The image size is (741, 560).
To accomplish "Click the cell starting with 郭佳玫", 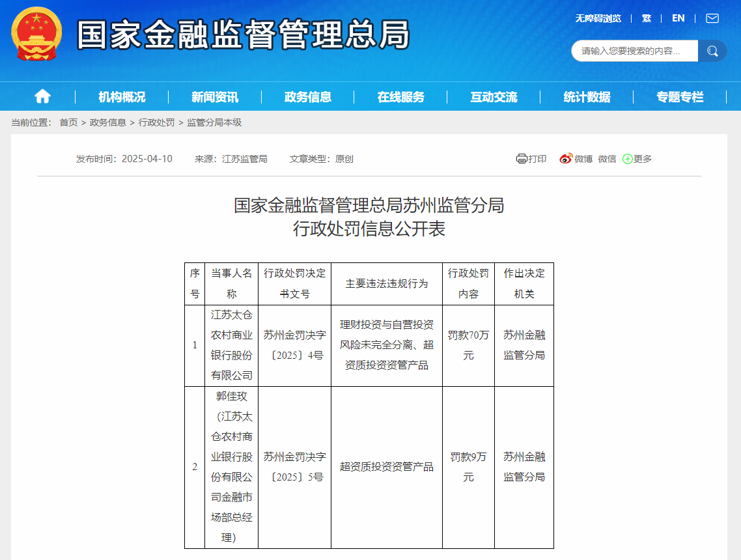I will pyautogui.click(x=232, y=468).
